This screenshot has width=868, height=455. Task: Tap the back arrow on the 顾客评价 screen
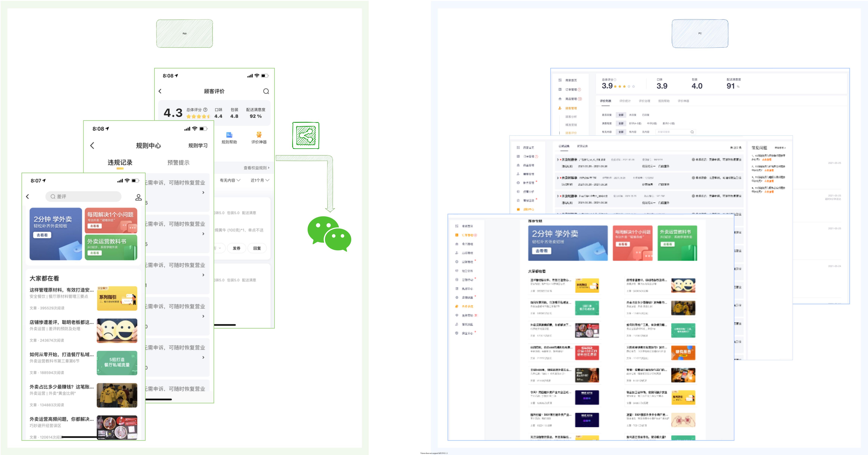click(160, 91)
